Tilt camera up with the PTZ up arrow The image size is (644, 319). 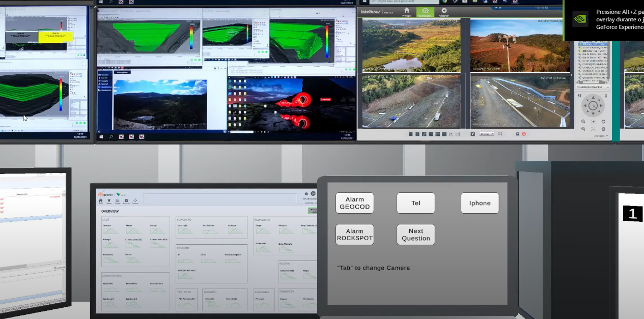coord(593,98)
